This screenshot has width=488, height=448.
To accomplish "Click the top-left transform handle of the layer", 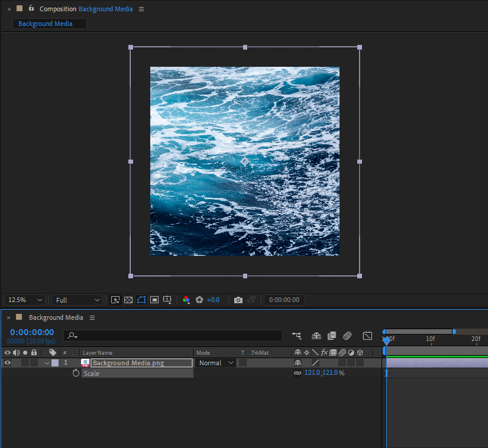I will click(131, 47).
